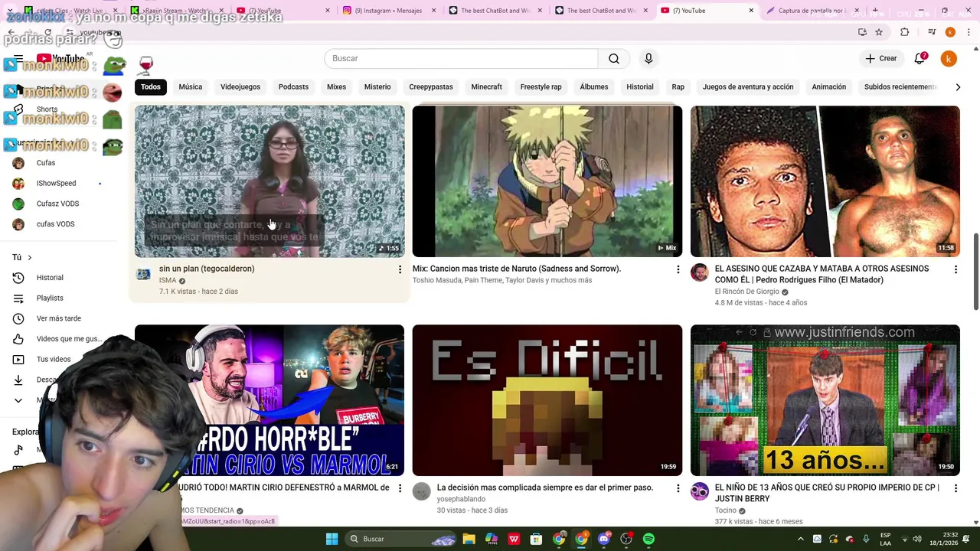Open the Chrome three-dot menu
The image size is (980, 551).
[x=969, y=32]
